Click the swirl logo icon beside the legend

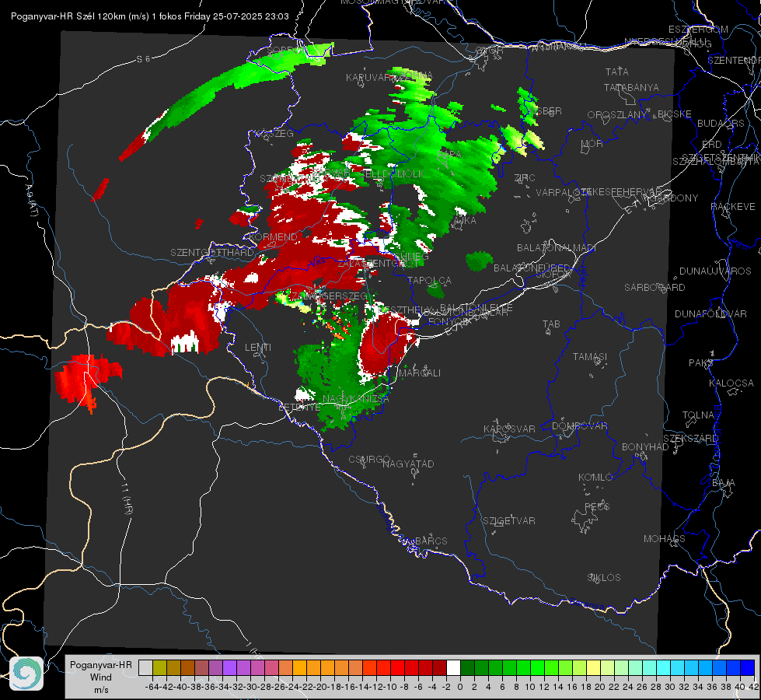coord(26,674)
